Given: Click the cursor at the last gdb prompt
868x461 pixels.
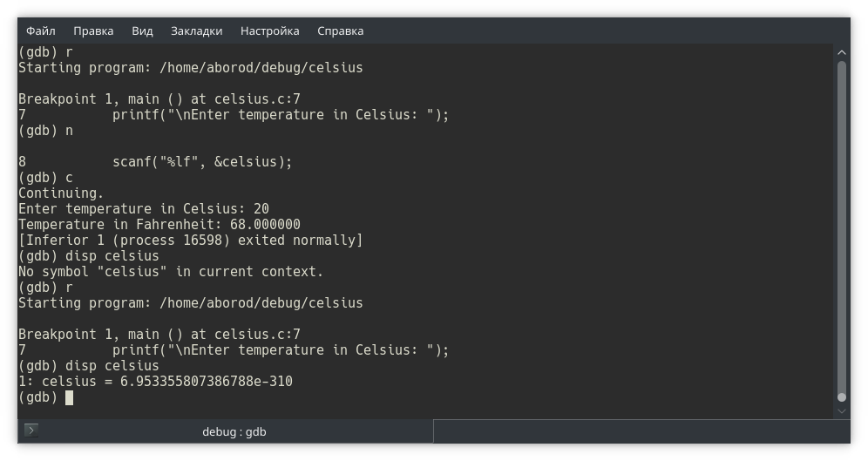Looking at the screenshot, I should point(69,397).
